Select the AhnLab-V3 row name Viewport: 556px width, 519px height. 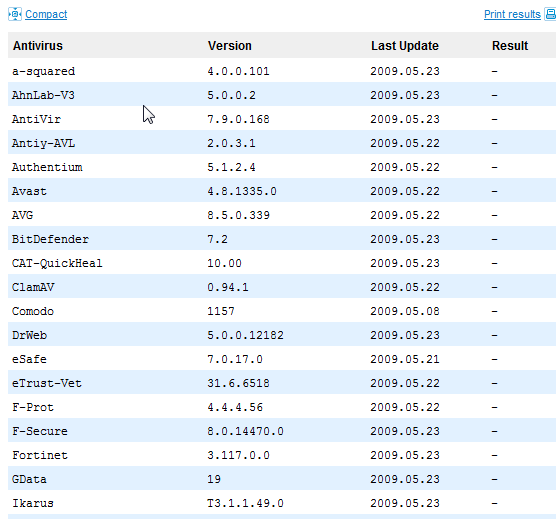coord(43,95)
